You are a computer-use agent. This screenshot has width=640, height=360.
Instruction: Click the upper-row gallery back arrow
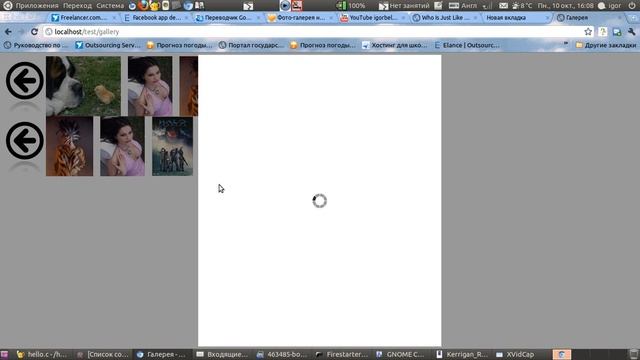click(x=24, y=80)
